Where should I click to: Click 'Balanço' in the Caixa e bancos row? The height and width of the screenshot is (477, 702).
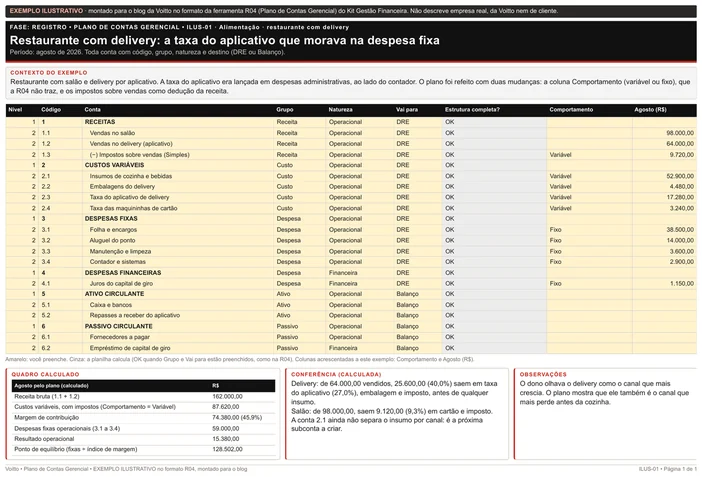pos(407,305)
